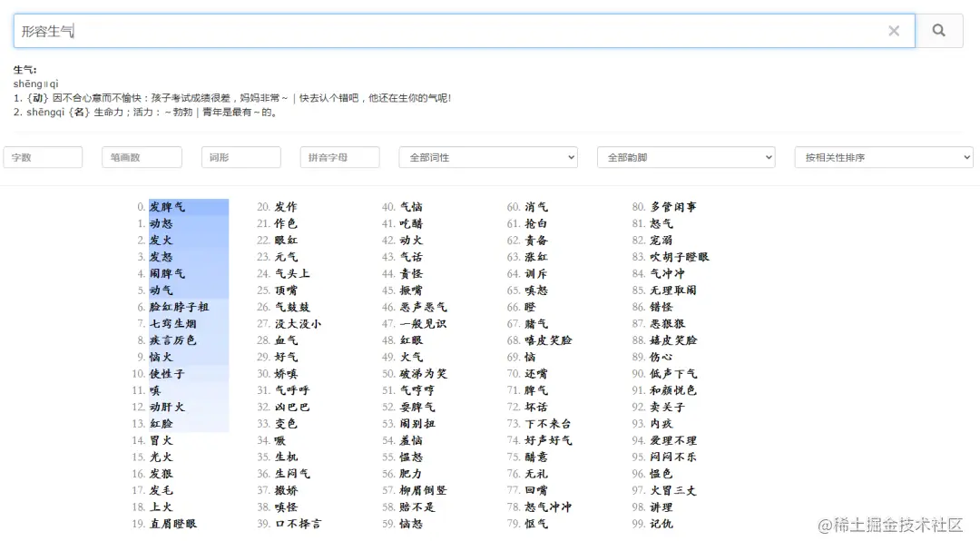This screenshot has width=980, height=551.
Task: Click the 字数 filter field
Action: [x=43, y=157]
